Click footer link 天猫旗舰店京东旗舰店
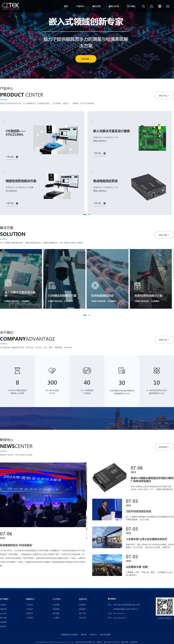This screenshot has height=644, width=174. (x=69, y=634)
